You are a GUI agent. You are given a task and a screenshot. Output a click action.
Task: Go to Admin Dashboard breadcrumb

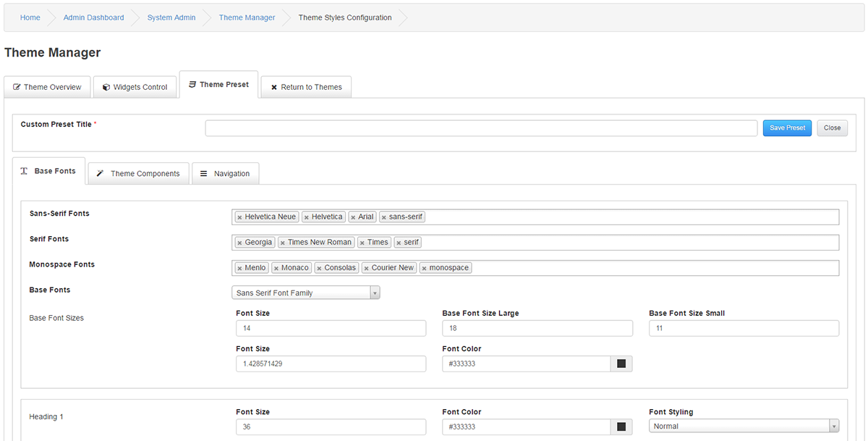[x=94, y=17]
